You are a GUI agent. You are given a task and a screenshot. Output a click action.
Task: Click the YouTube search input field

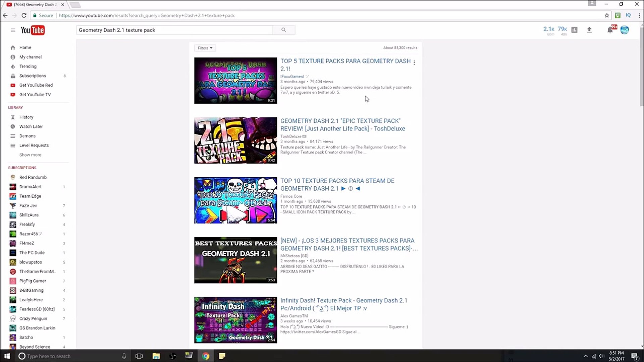pyautogui.click(x=174, y=30)
